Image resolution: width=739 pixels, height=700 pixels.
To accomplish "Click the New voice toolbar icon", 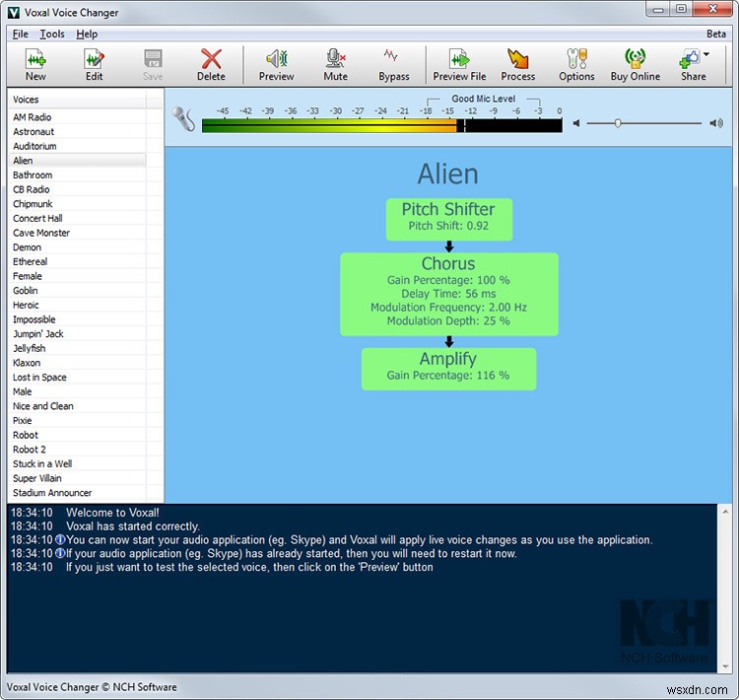I will 35,64.
